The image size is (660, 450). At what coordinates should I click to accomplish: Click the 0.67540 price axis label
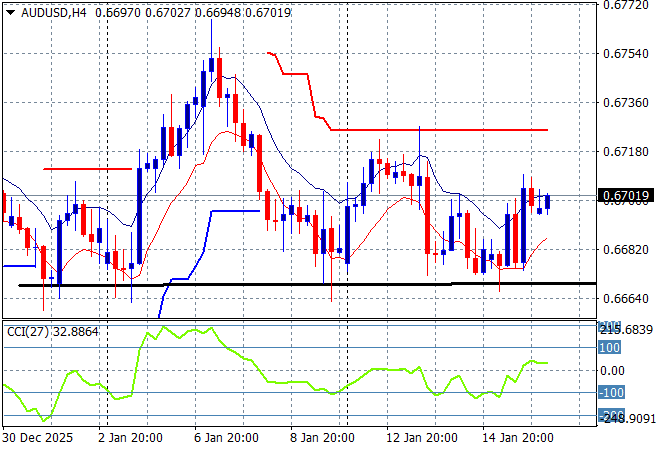(628, 53)
